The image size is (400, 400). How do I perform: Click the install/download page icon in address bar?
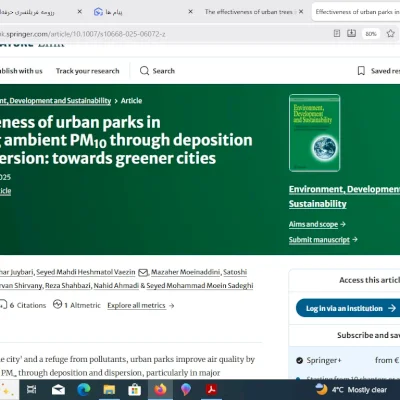(x=351, y=33)
